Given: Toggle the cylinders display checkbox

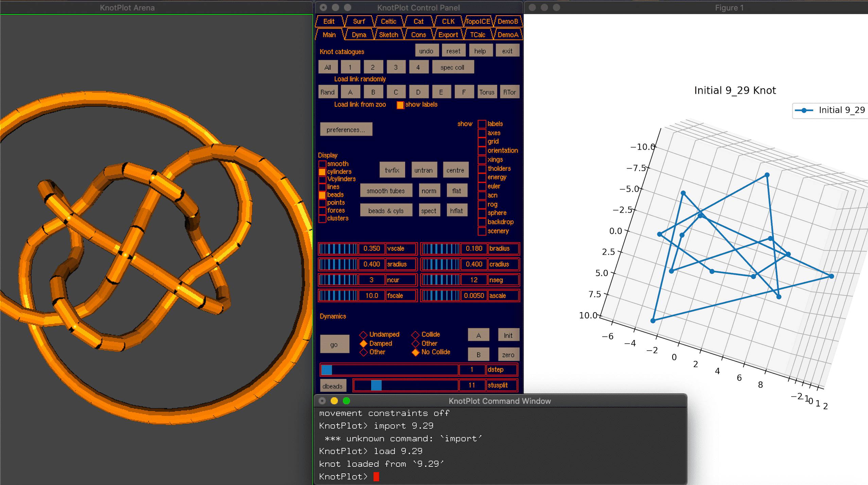Looking at the screenshot, I should tap(322, 172).
